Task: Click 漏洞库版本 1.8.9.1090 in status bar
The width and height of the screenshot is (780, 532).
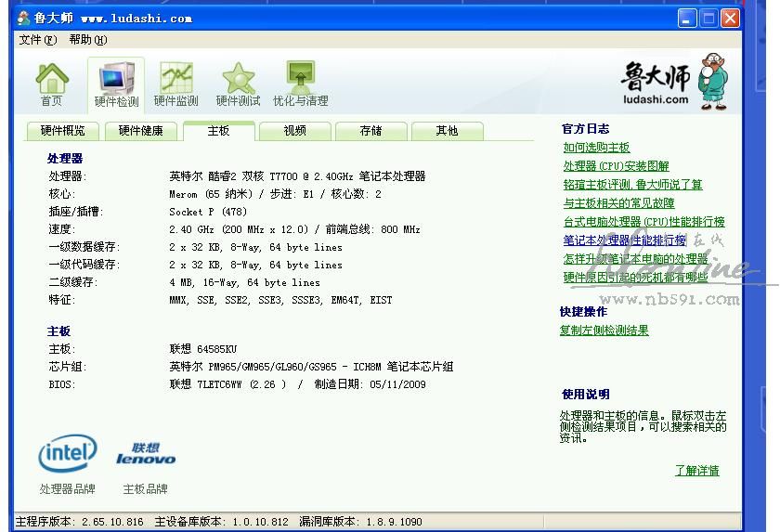Action: [360, 522]
